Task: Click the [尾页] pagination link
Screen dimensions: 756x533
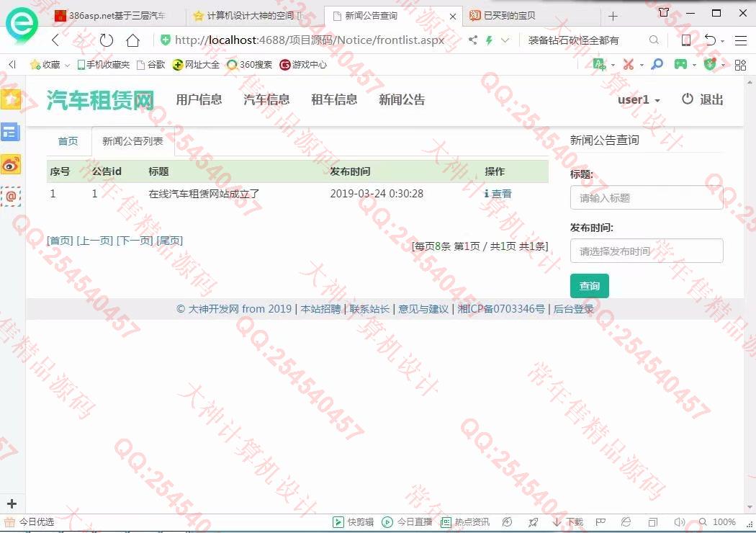Action: pyautogui.click(x=170, y=241)
